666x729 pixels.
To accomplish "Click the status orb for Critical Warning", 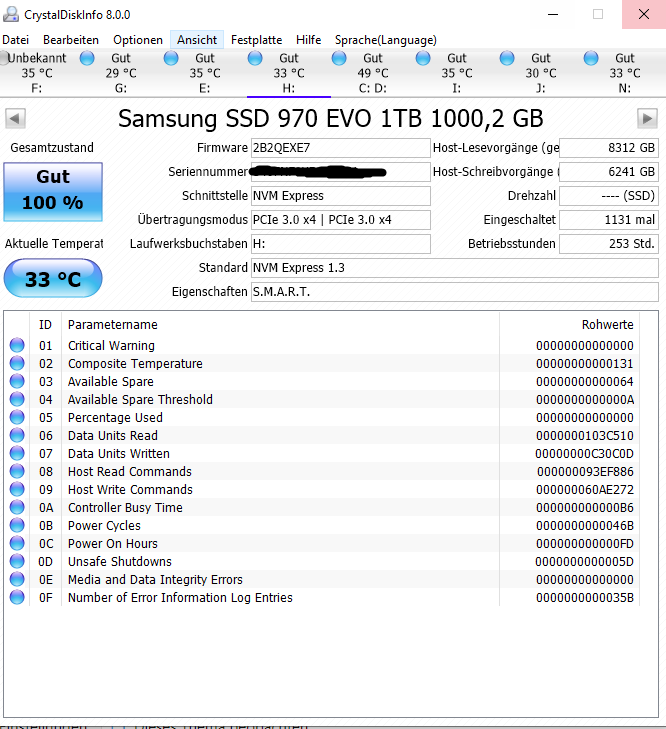I will click(x=17, y=345).
